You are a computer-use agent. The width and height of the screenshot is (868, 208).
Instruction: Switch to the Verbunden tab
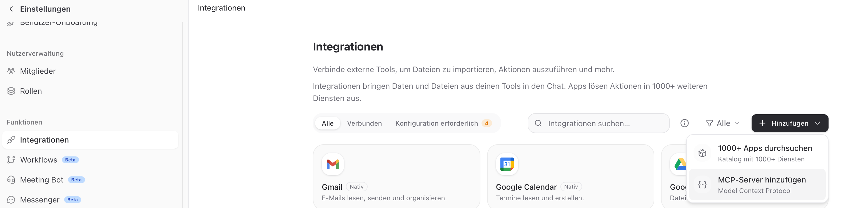(364, 123)
